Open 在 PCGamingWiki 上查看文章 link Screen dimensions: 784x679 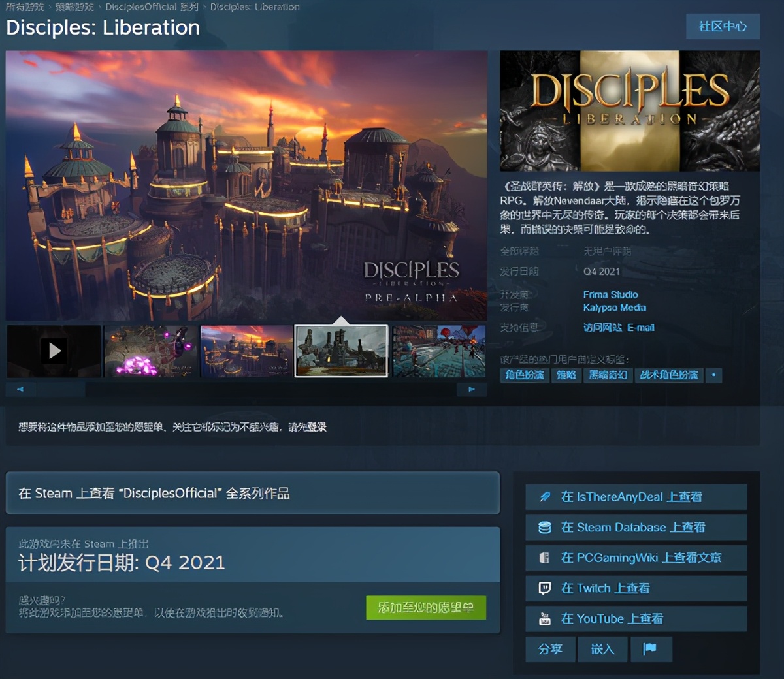tap(636, 558)
